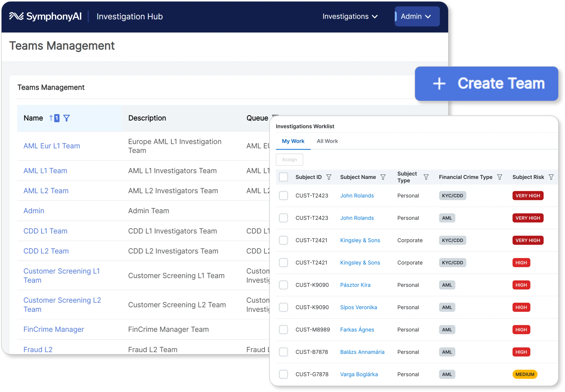Click the Name column sort arrow
This screenshot has width=565, height=392.
pos(51,118)
